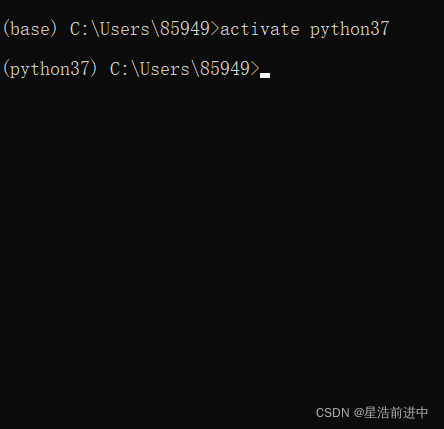Click the blinking cursor after the python37 prompt
Viewport: 444px width, 429px height.
[265, 76]
